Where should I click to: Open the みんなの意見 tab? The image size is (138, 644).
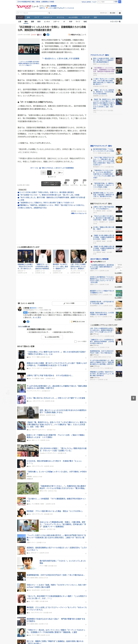[x=73, y=17]
